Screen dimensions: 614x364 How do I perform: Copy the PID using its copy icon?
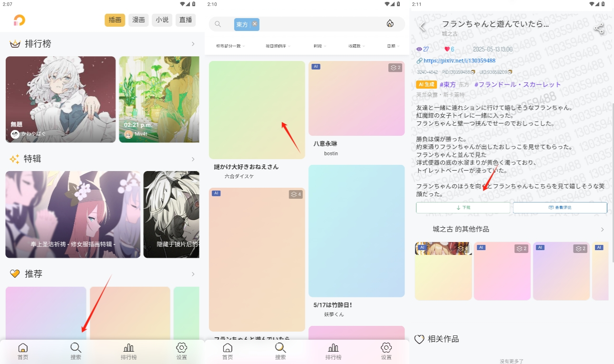coord(473,72)
